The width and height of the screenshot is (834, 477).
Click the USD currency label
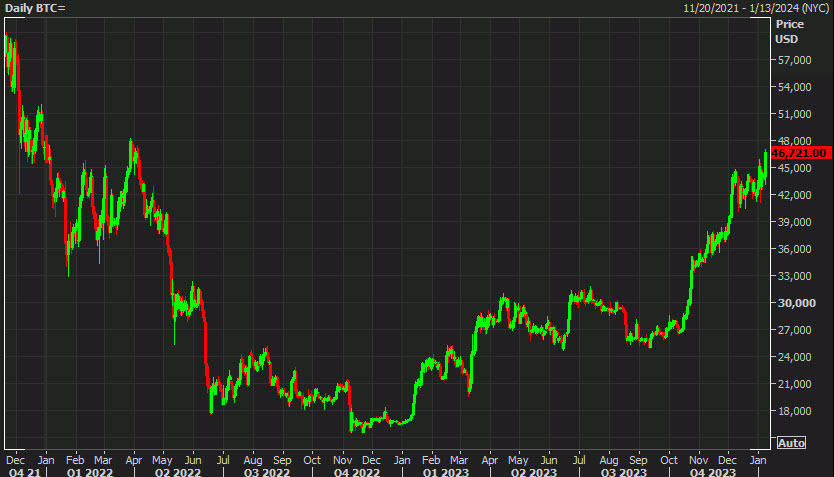[x=787, y=39]
